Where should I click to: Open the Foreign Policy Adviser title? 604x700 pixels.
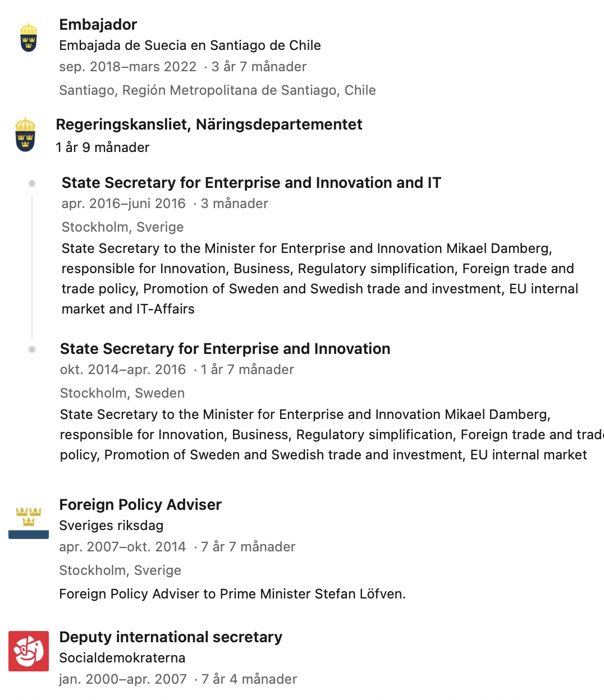140,505
